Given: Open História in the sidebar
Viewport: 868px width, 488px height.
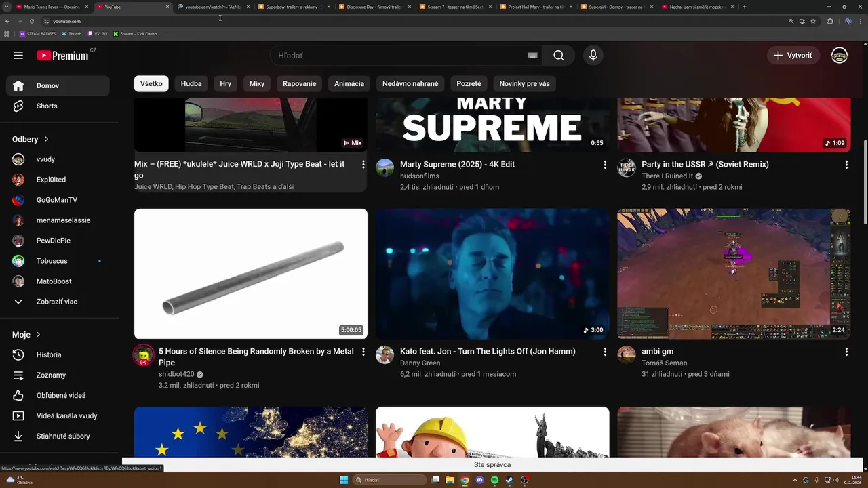Looking at the screenshot, I should (x=58, y=354).
